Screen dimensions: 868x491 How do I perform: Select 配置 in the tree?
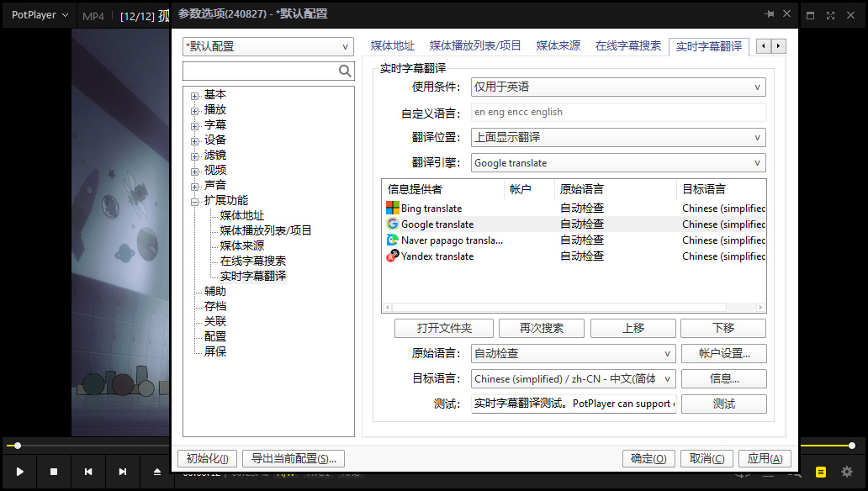point(214,336)
